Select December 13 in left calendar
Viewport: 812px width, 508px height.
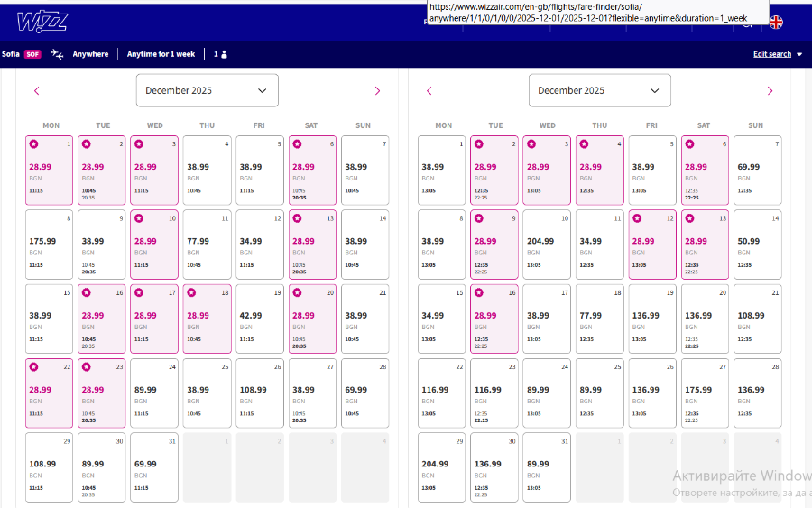(312, 245)
